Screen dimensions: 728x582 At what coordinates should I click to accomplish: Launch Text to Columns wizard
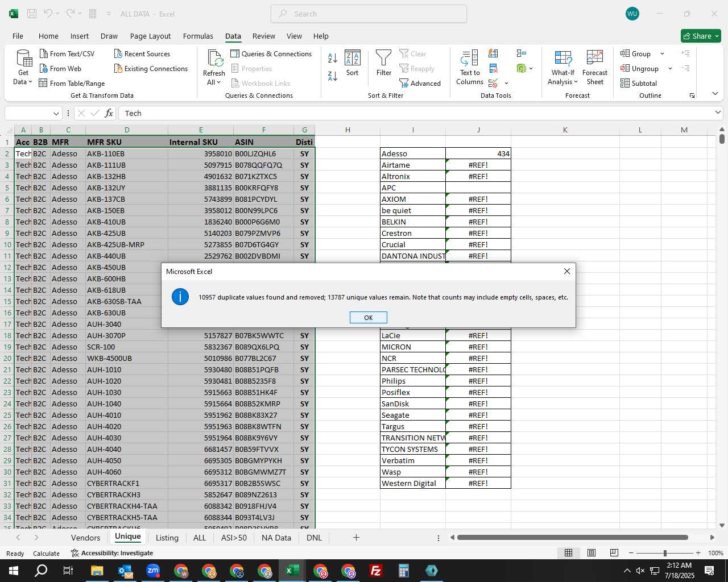(470, 68)
